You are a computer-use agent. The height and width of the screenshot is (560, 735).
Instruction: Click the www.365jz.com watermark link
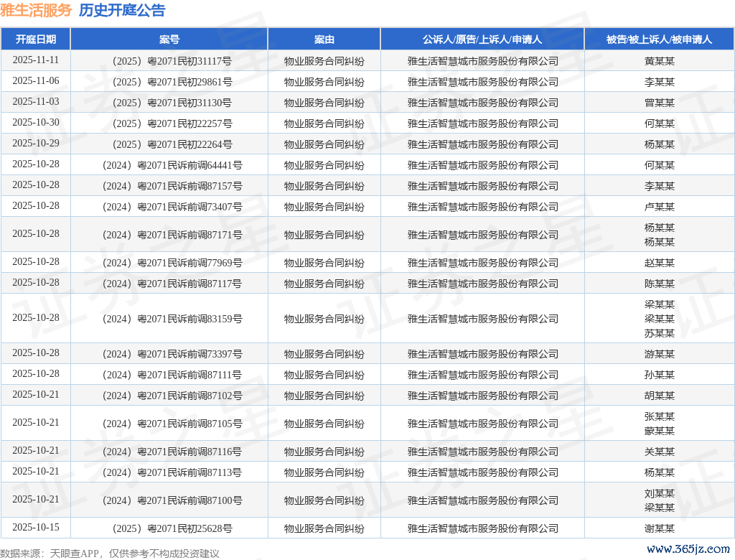[688, 549]
